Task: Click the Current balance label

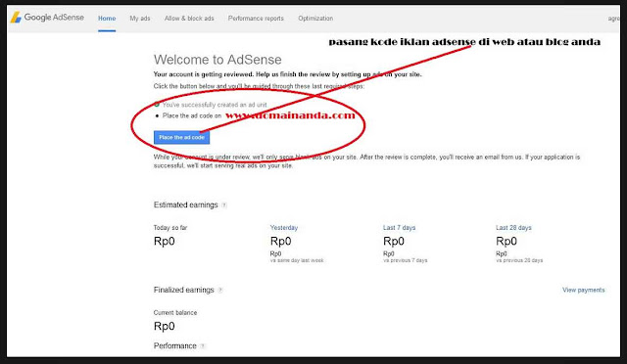Action: (175, 313)
